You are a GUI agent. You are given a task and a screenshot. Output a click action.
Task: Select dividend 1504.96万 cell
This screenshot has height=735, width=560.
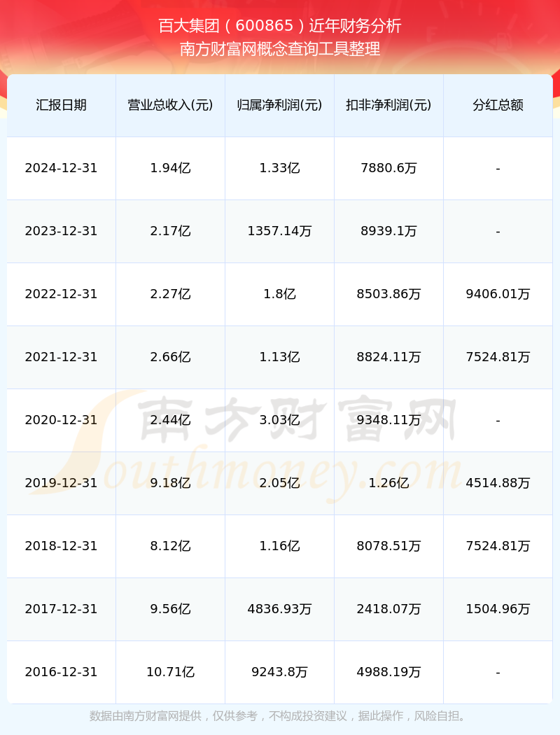[x=498, y=609]
